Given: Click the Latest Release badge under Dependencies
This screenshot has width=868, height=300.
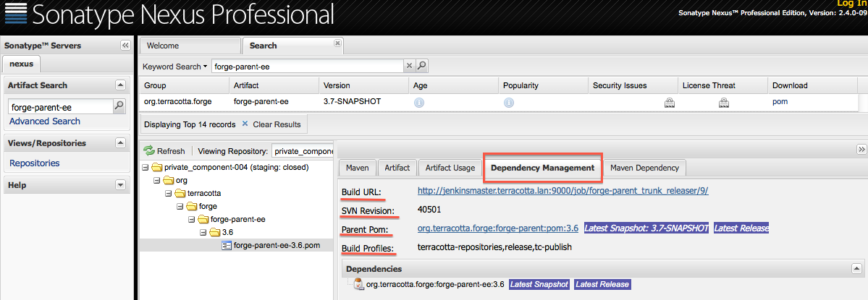Looking at the screenshot, I should coord(602,284).
